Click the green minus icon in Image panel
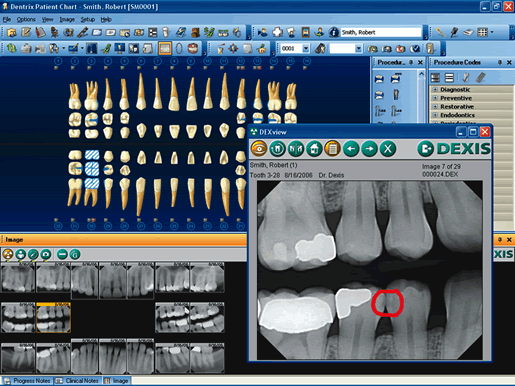515x386 pixels. pos(62,254)
